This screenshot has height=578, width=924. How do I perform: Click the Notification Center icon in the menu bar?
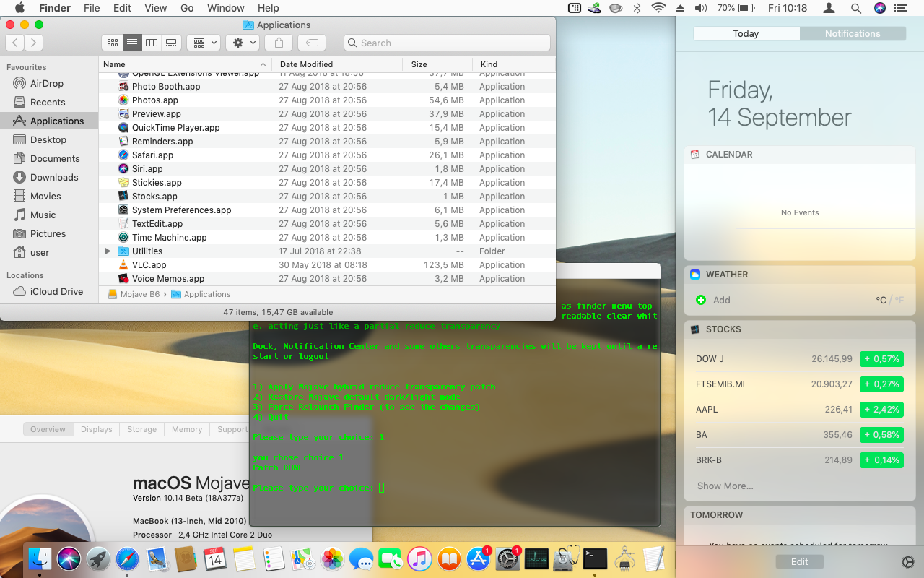click(x=900, y=8)
